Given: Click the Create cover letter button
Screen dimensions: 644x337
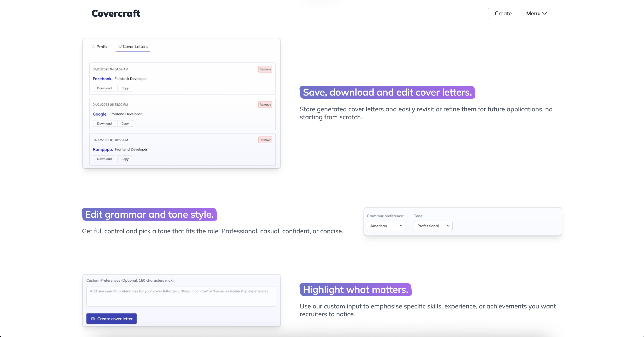Looking at the screenshot, I should pos(112,319).
